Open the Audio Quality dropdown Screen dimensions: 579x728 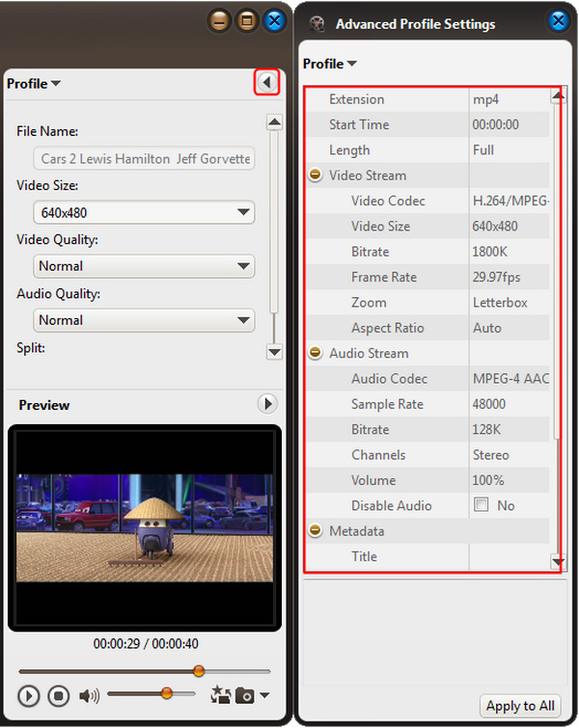[x=144, y=320]
